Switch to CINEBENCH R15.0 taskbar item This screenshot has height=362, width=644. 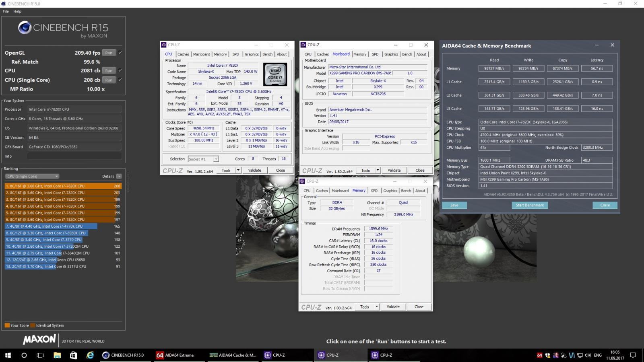126,355
